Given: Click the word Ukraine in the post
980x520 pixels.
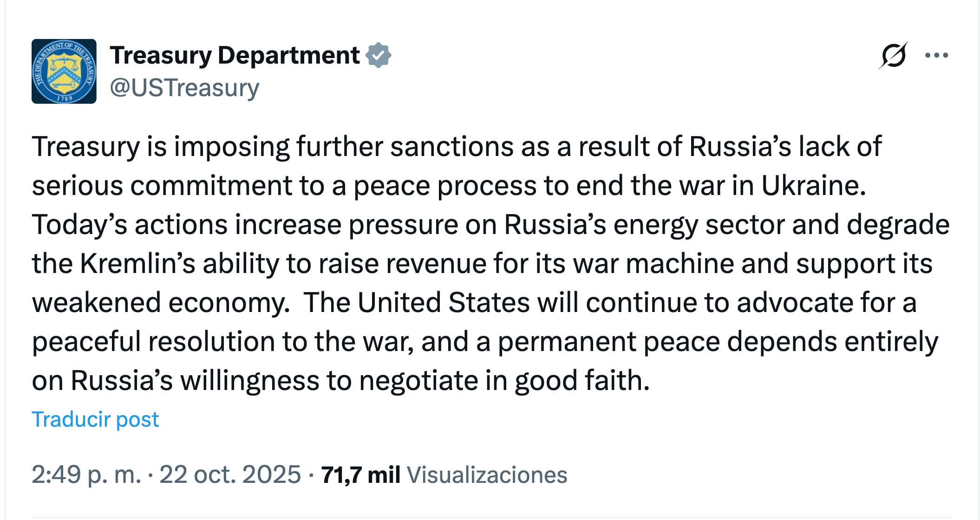Looking at the screenshot, I should click(813, 186).
